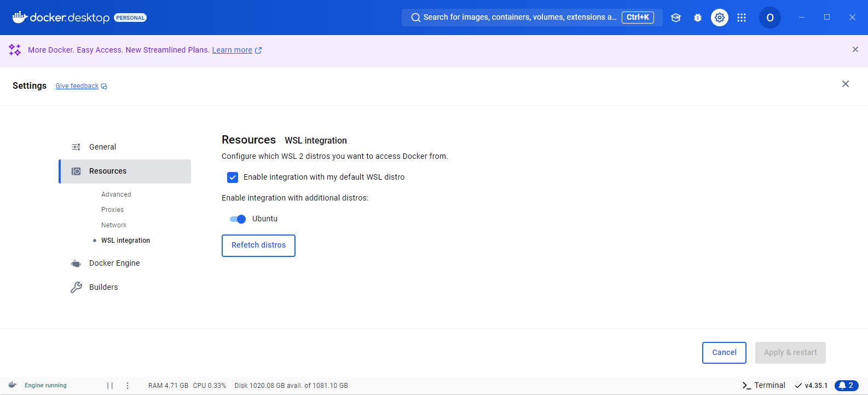Open the Settings gear icon
868x395 pixels.
click(720, 18)
